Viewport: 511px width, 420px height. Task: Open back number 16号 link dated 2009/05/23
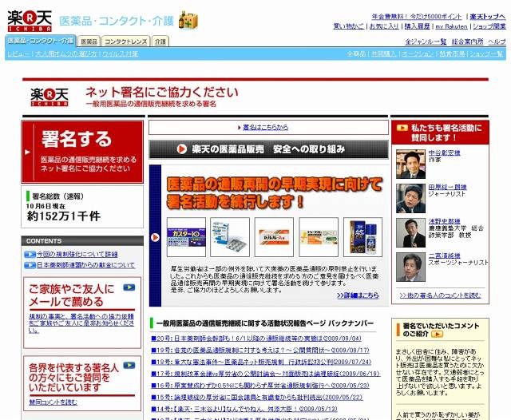click(260, 386)
